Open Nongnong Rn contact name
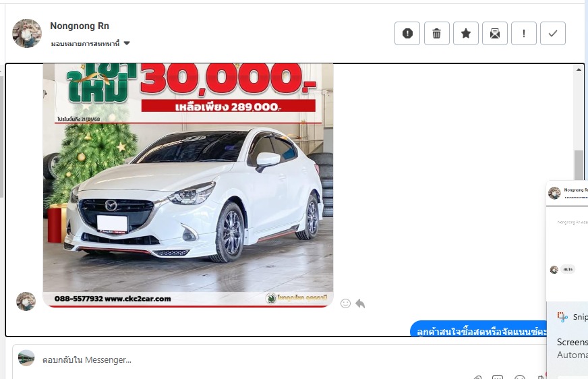588x379 pixels. click(80, 26)
